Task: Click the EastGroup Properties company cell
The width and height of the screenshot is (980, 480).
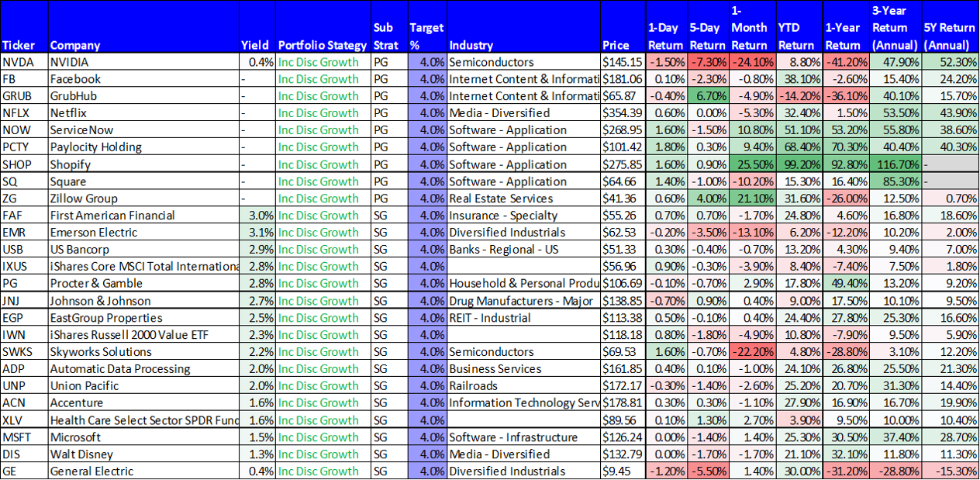Action: pos(143,318)
